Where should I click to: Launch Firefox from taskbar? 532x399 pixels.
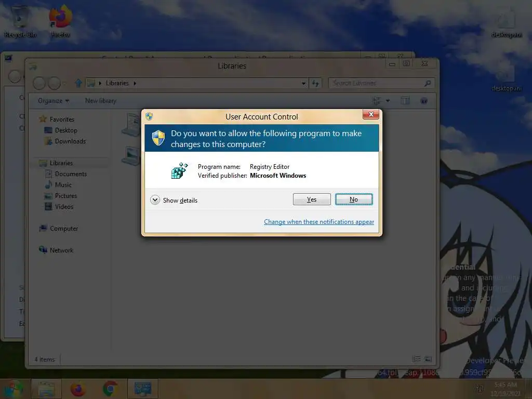point(78,389)
